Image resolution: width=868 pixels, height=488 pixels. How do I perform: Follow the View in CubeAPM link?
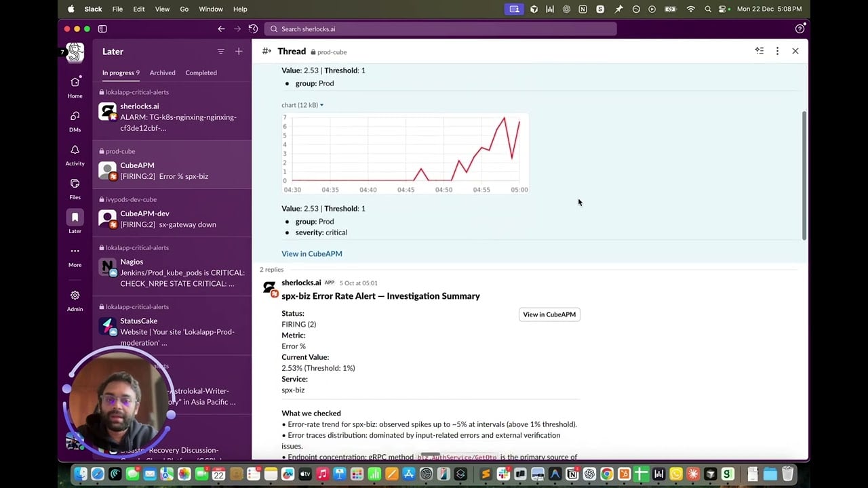pyautogui.click(x=311, y=253)
